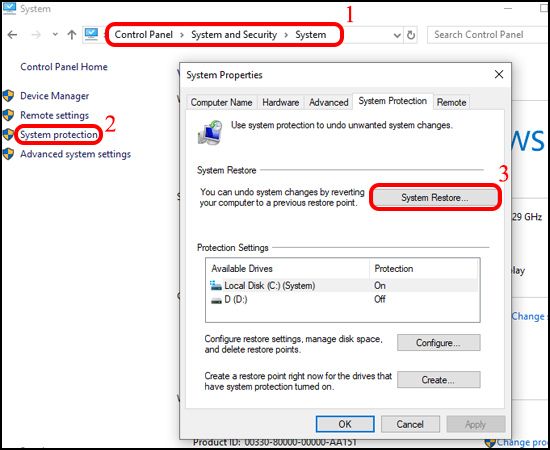Click the shield icon beside Advanced system settings
550x450 pixels.
tap(8, 154)
